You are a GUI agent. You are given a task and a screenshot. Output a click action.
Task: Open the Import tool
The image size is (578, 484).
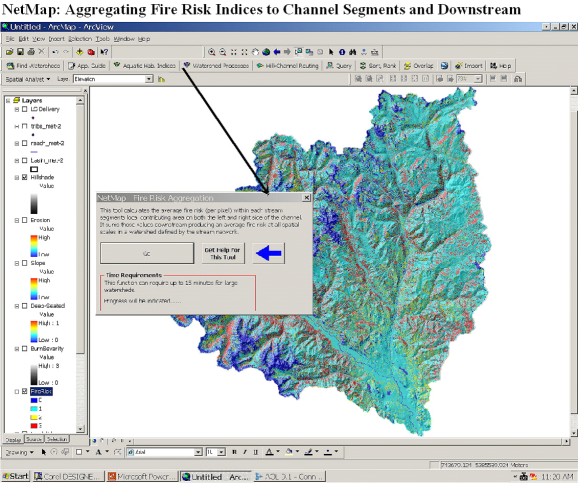point(469,66)
